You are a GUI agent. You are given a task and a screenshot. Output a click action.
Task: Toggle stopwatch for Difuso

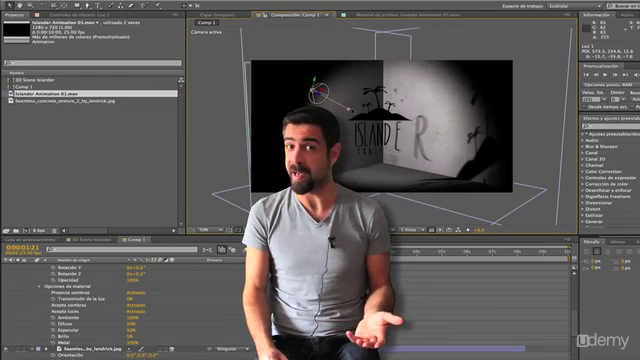pos(53,324)
